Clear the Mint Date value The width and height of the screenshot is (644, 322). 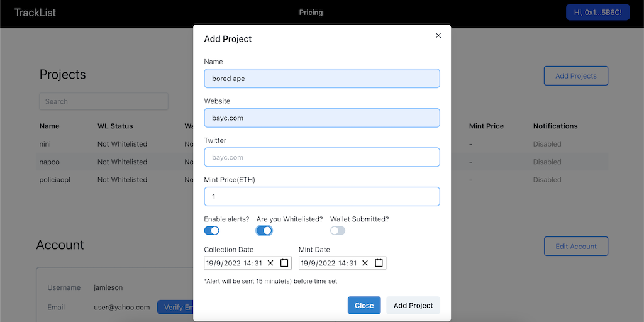[x=365, y=263]
